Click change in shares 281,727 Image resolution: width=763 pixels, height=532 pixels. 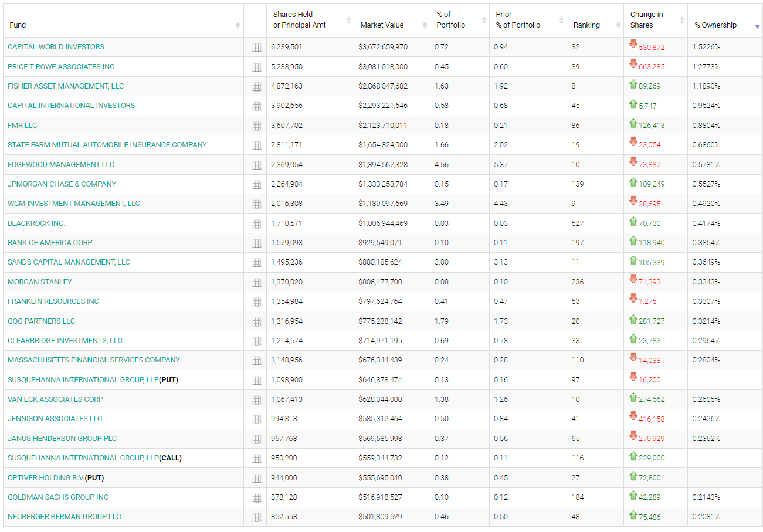pyautogui.click(x=652, y=321)
